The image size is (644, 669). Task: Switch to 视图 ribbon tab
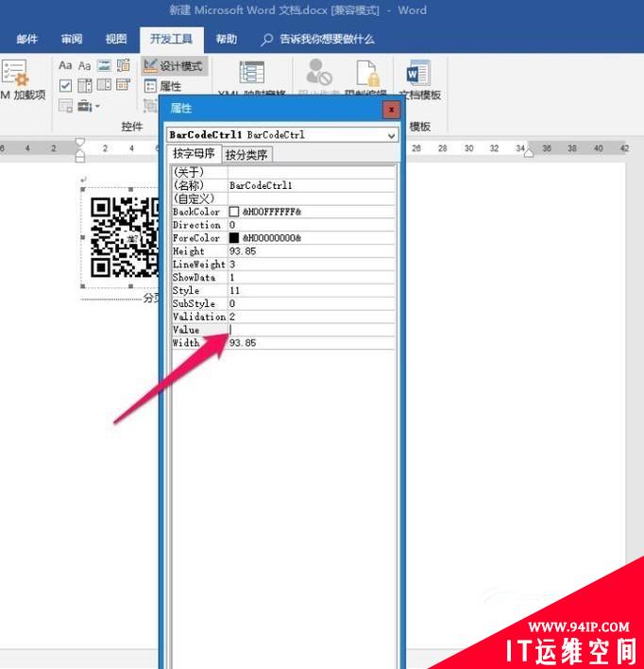[x=116, y=40]
